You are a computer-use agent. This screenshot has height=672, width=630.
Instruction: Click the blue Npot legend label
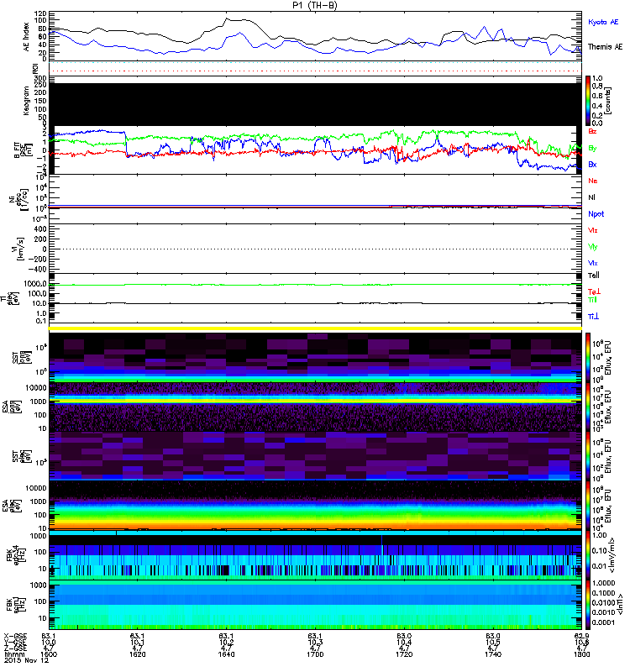(596, 214)
